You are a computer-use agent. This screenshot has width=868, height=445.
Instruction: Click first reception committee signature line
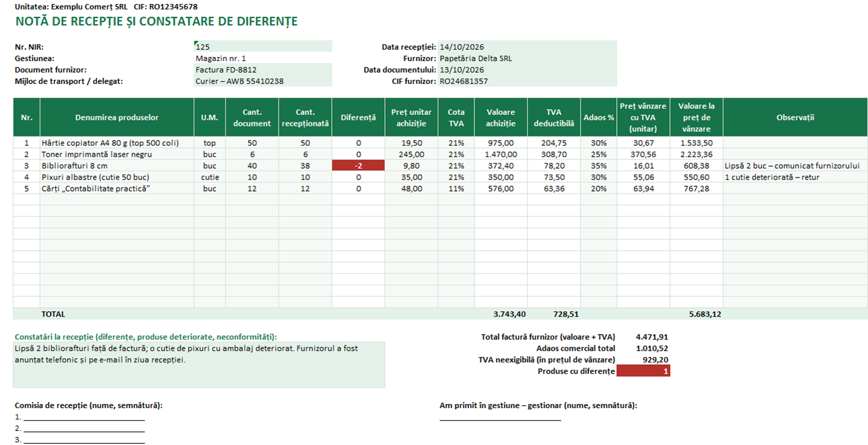84,417
